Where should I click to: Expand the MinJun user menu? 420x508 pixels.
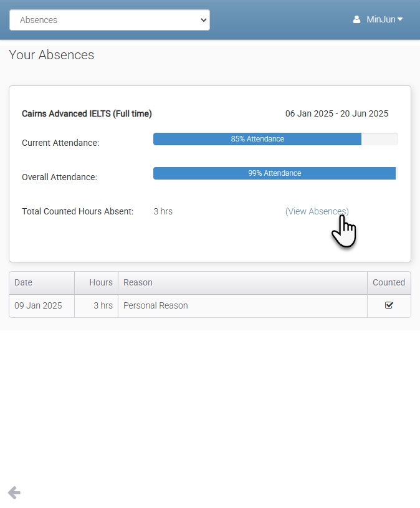[x=384, y=19]
